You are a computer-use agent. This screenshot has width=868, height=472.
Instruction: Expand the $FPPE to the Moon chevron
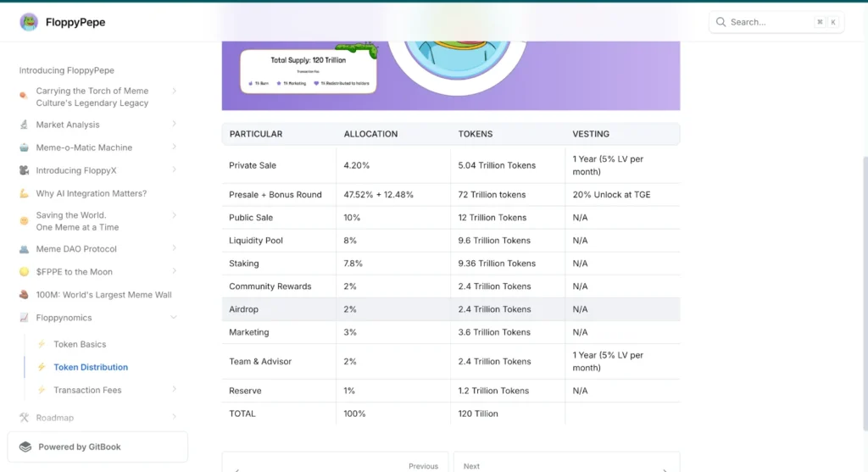[x=174, y=271]
